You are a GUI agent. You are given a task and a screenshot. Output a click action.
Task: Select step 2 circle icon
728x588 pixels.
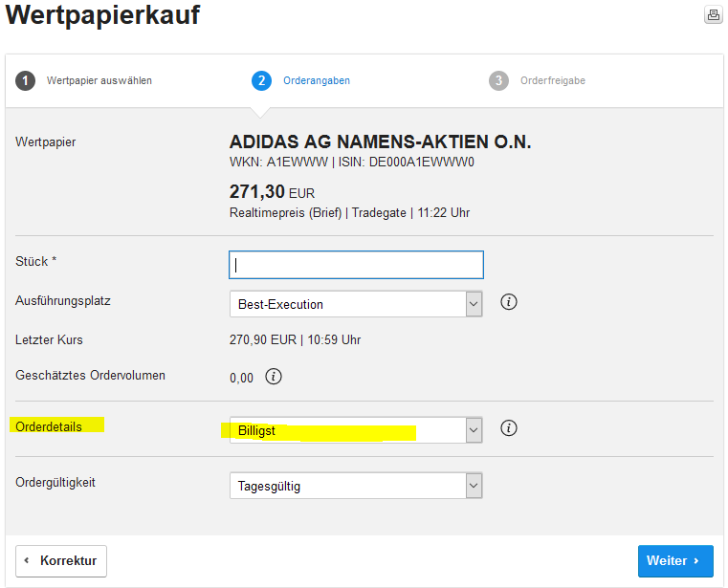click(x=261, y=80)
